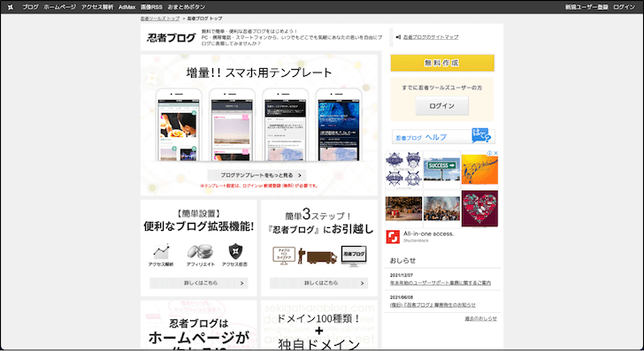The height and width of the screenshot is (351, 644).
Task: Click ログイン link in the top bar
Action: pyautogui.click(x=625, y=7)
